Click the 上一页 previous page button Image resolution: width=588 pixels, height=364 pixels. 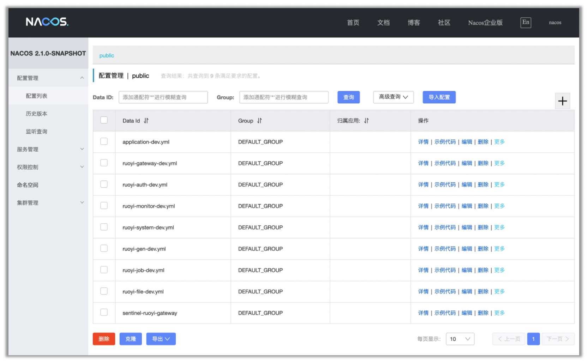509,339
